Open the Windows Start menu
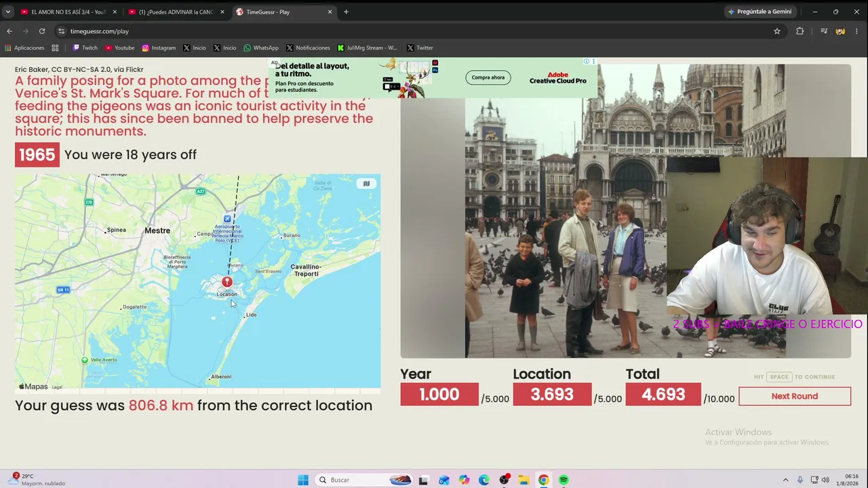 click(303, 480)
